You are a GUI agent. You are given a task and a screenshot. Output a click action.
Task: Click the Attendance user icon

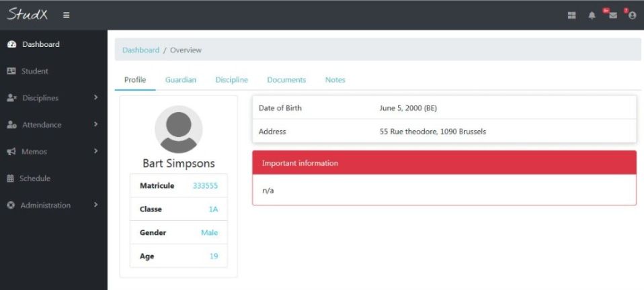point(11,125)
